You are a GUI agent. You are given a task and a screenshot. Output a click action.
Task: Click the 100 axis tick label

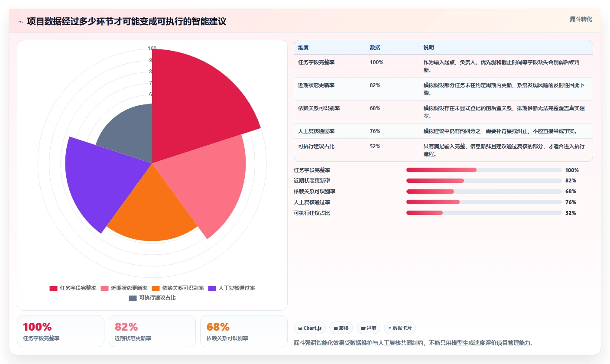152,49
